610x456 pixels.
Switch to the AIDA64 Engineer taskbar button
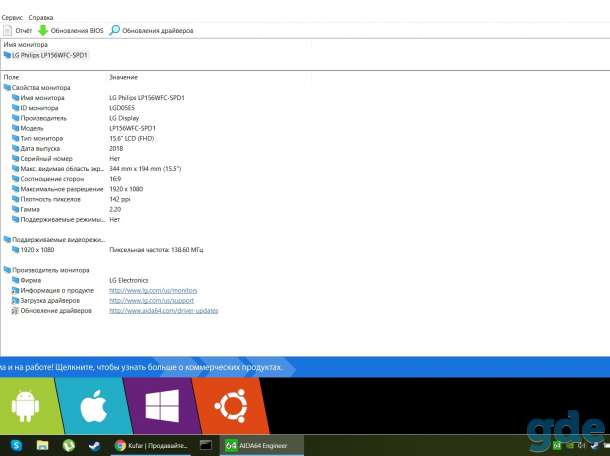262,445
